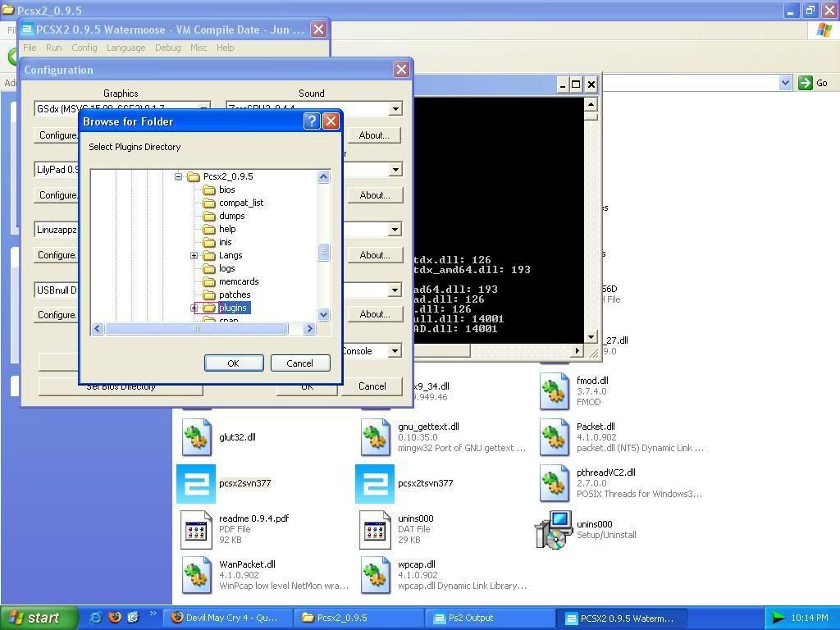Click the Go button in Explorer
The image size is (840, 630).
pos(813,83)
